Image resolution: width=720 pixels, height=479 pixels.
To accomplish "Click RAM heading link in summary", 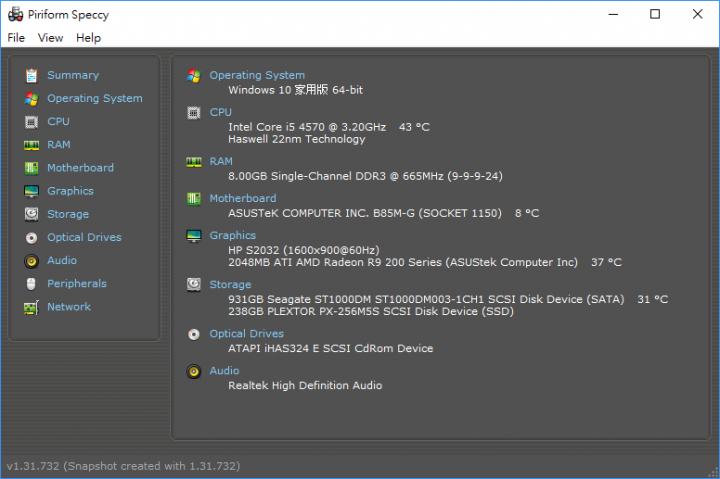I will point(221,161).
